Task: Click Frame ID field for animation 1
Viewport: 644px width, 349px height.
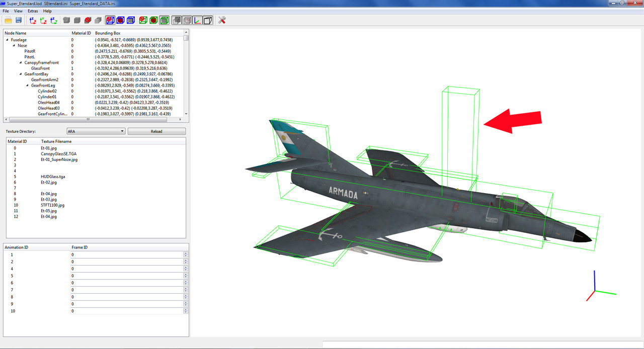Action: [127, 254]
